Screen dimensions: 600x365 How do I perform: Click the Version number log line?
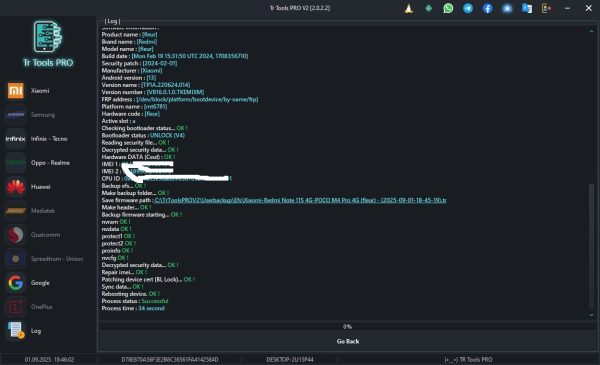point(153,92)
